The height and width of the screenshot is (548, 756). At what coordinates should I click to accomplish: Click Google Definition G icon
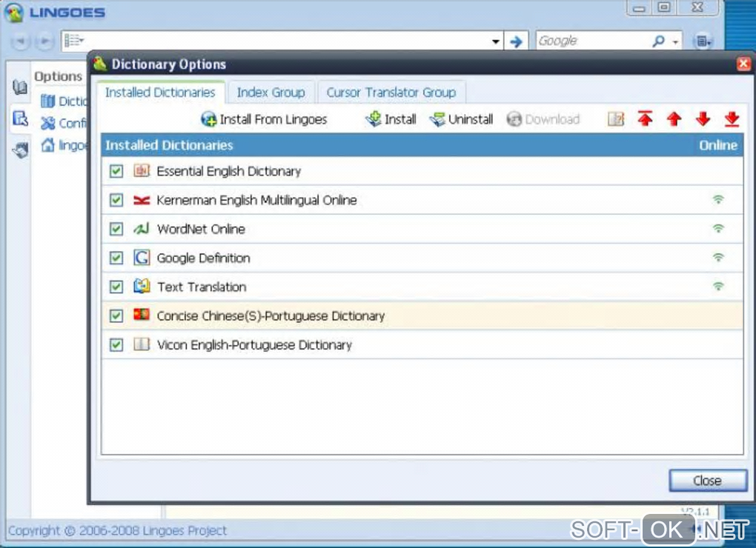(142, 258)
